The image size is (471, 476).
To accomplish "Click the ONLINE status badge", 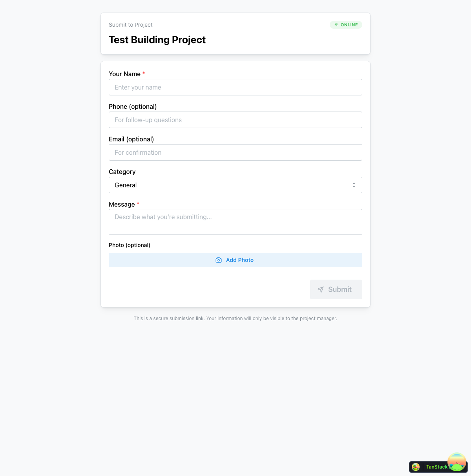I will [346, 24].
